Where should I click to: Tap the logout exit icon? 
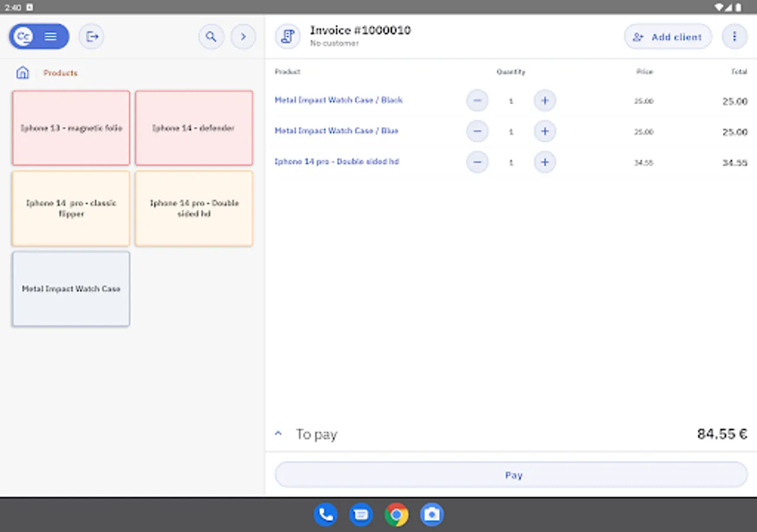(x=92, y=37)
